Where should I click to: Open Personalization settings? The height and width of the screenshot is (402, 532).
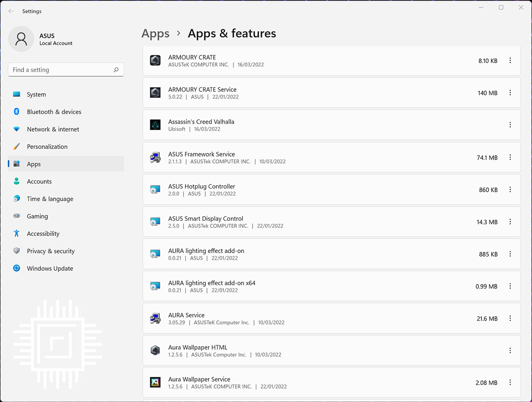[66, 147]
